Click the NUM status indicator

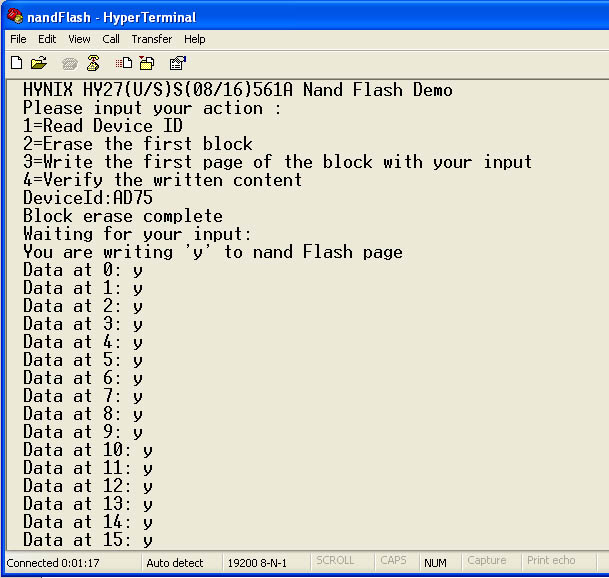pos(440,562)
